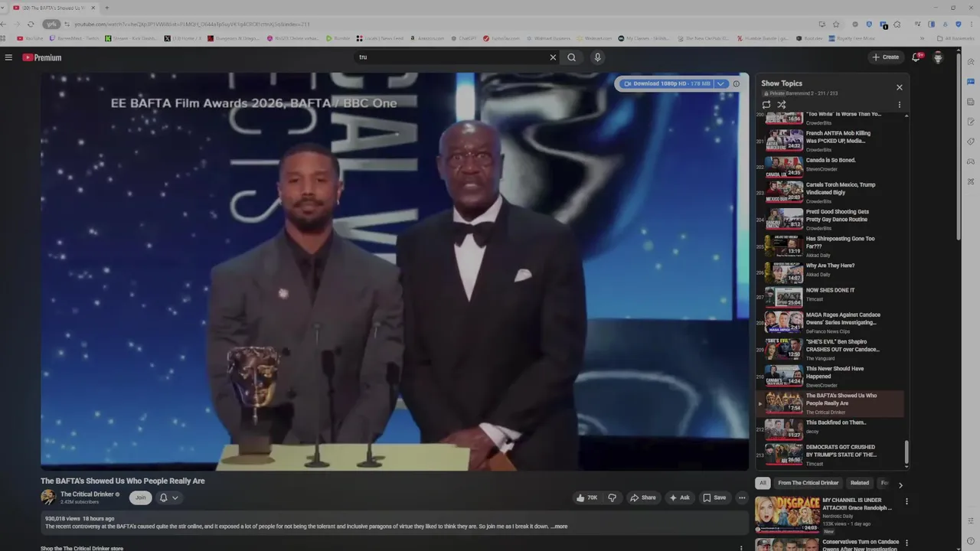
Task: Play 'This Backfired on Them..' video
Action: click(831, 429)
